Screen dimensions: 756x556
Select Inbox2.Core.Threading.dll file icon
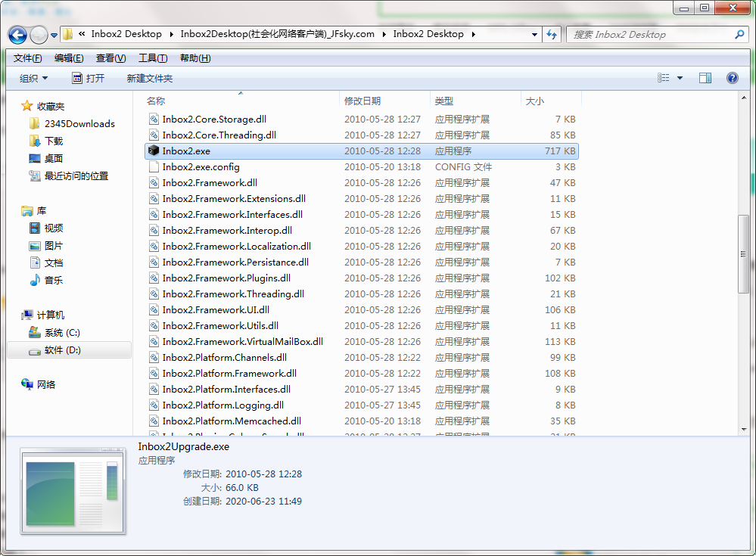154,135
